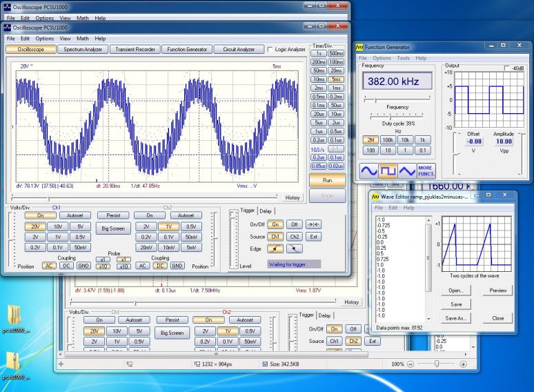Click the trigger position arrows button
The height and width of the screenshot is (392, 534).
pyautogui.click(x=313, y=224)
